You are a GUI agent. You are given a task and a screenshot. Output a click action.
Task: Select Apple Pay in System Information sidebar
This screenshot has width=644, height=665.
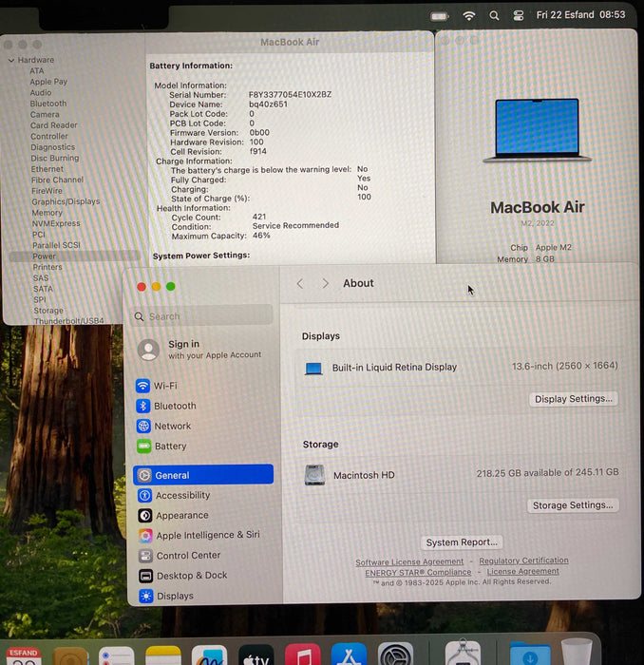pos(48,82)
